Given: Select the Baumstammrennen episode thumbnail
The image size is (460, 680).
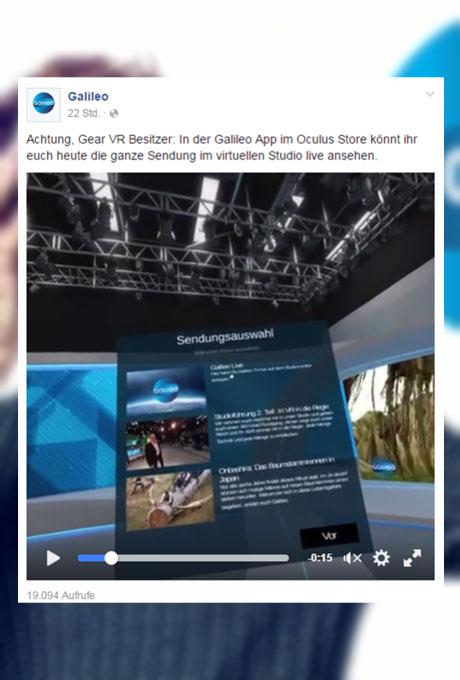Looking at the screenshot, I should coord(170,499).
